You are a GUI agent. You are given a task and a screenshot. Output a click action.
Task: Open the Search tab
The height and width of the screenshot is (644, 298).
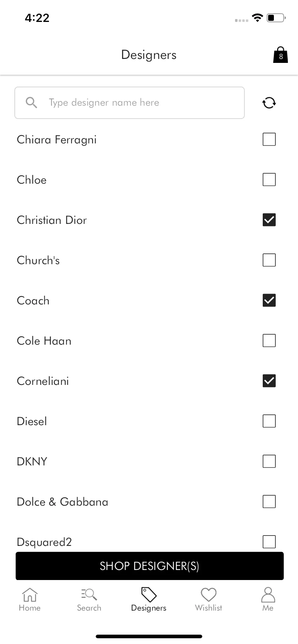(89, 600)
